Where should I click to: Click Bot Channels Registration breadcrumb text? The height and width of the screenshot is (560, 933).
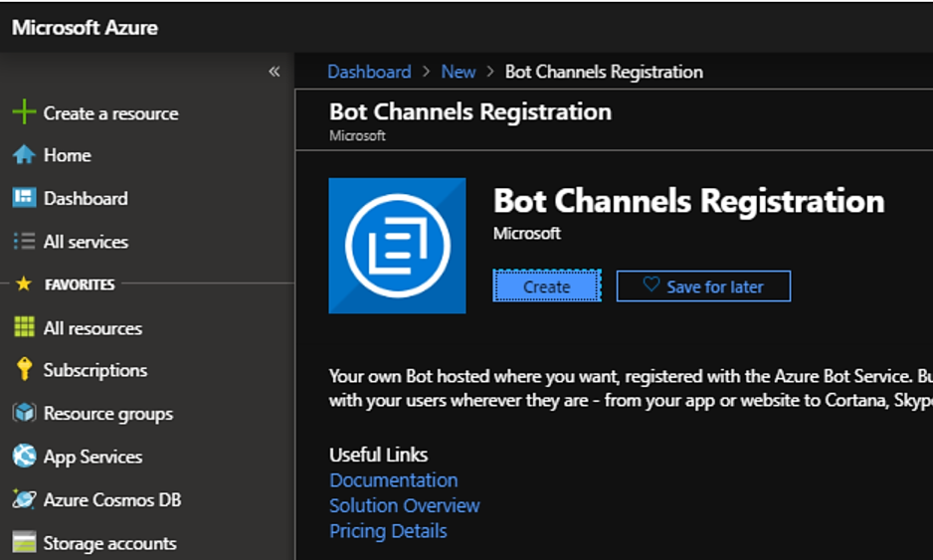[604, 72]
